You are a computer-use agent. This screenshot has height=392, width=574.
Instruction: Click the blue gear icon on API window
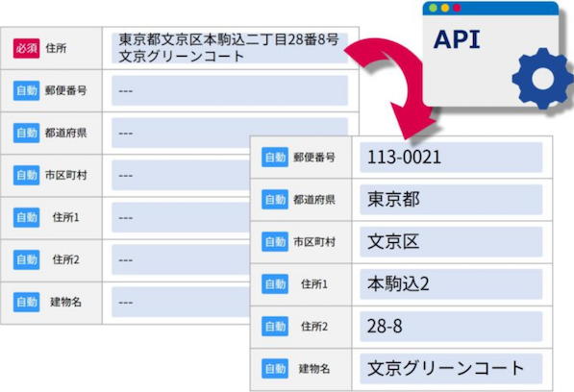coord(542,78)
